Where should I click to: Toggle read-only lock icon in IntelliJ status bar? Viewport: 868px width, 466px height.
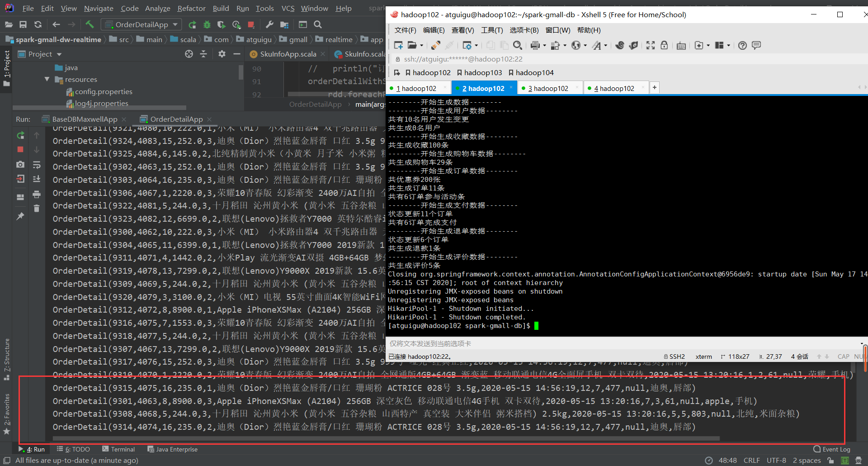830,460
